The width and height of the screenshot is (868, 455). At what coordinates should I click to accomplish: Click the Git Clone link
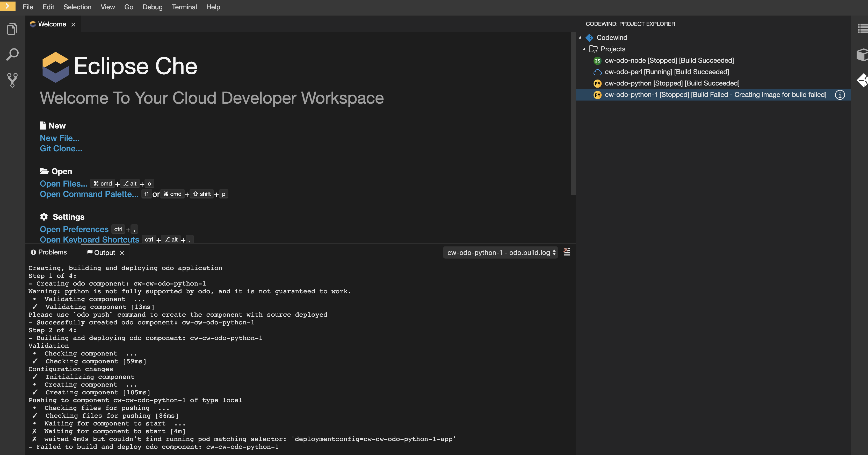tap(61, 148)
